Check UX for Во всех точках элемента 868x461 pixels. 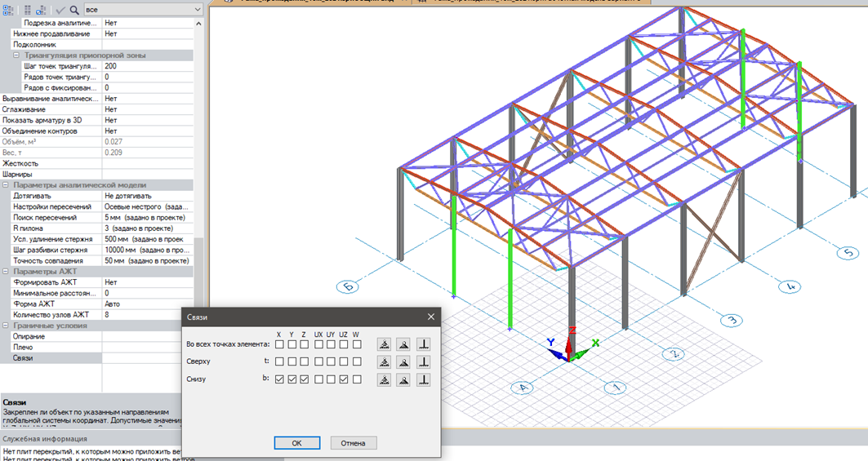click(318, 344)
